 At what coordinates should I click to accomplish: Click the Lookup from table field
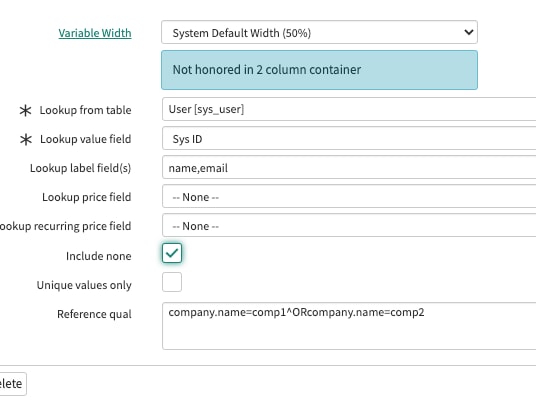pyautogui.click(x=349, y=109)
